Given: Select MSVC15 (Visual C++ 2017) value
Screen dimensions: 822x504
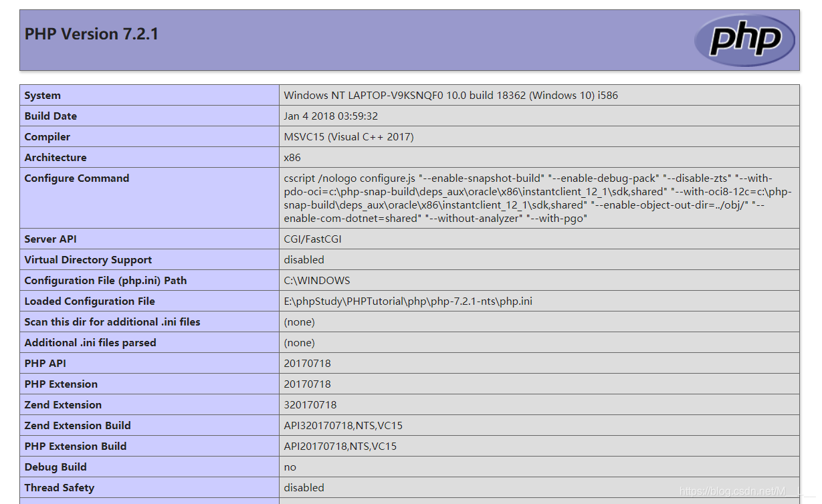Looking at the screenshot, I should pyautogui.click(x=349, y=137).
